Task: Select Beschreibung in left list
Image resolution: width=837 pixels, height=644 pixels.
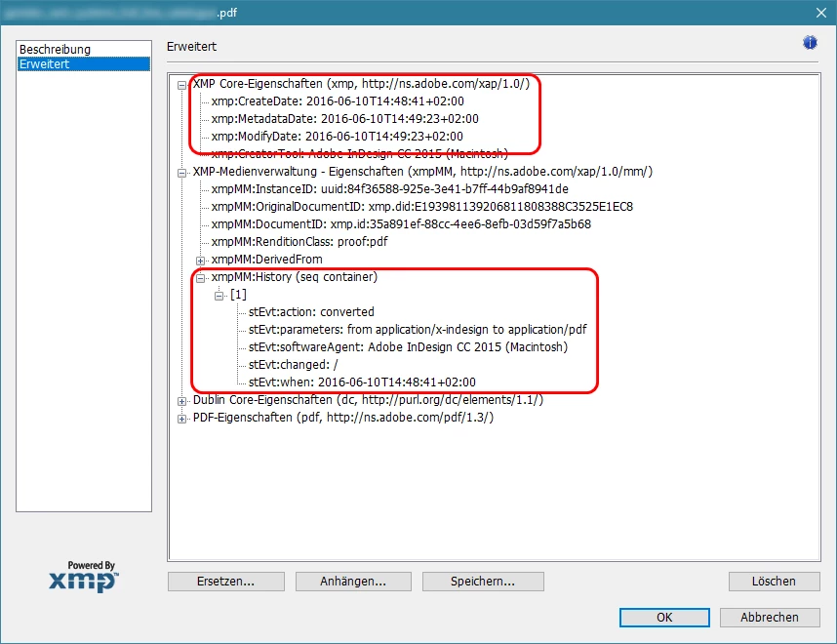Action: [x=84, y=49]
